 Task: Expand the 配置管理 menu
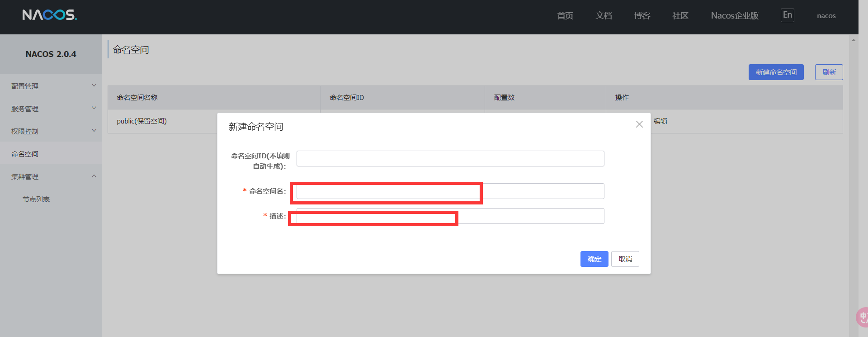point(51,86)
